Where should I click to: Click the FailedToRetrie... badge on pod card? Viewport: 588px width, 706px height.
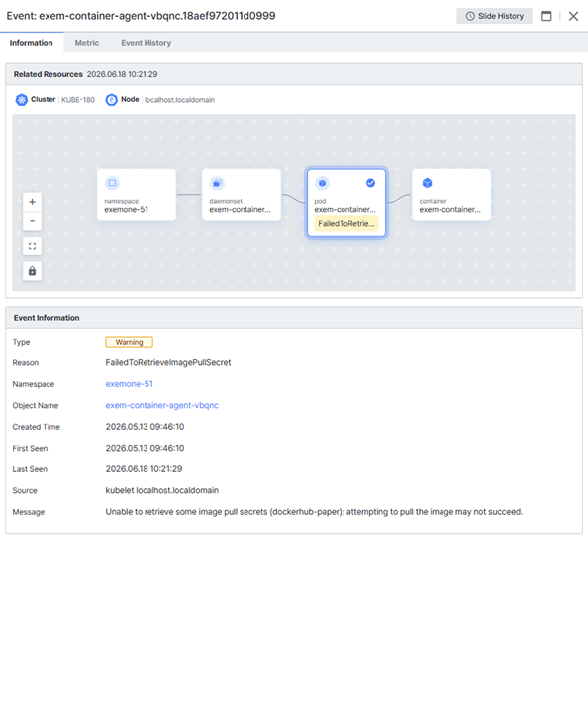click(x=346, y=224)
